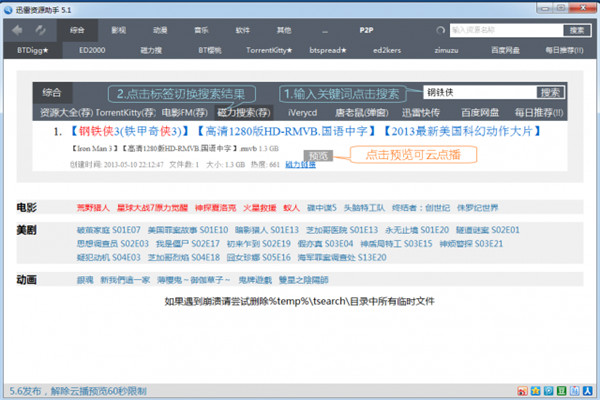The width and height of the screenshot is (600, 400).
Task: Choose the BT樱桃 source tab
Action: point(210,50)
